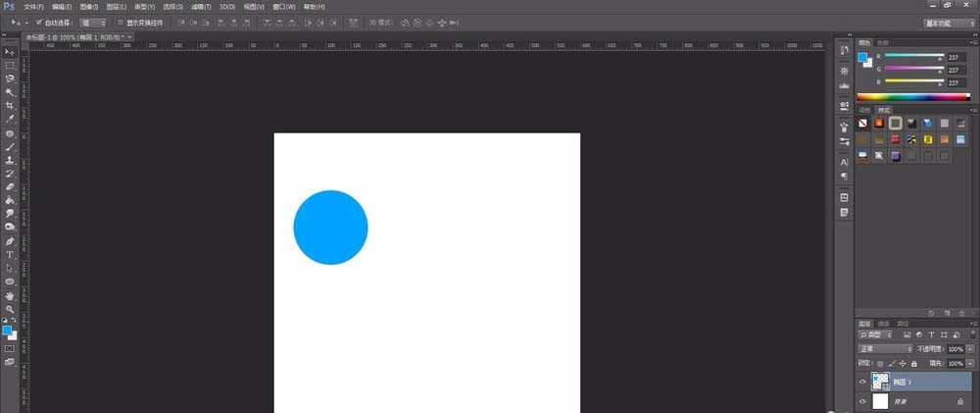The height and width of the screenshot is (413, 980).
Task: Open the layer blending mode dropdown
Action: tap(885, 348)
